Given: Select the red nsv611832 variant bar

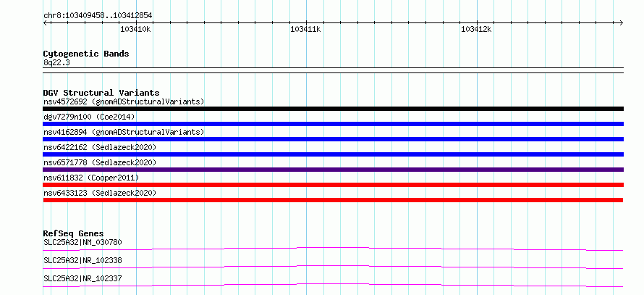Looking at the screenshot, I should click(x=333, y=185).
